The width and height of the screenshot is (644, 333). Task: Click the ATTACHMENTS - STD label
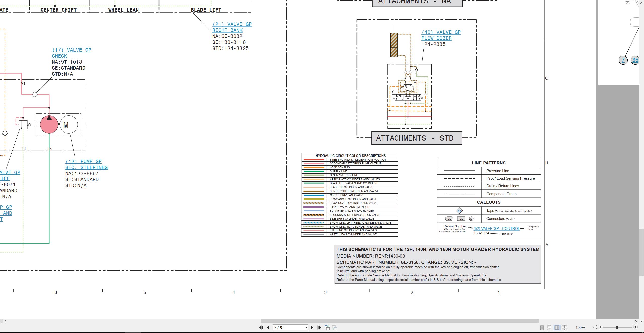417,138
